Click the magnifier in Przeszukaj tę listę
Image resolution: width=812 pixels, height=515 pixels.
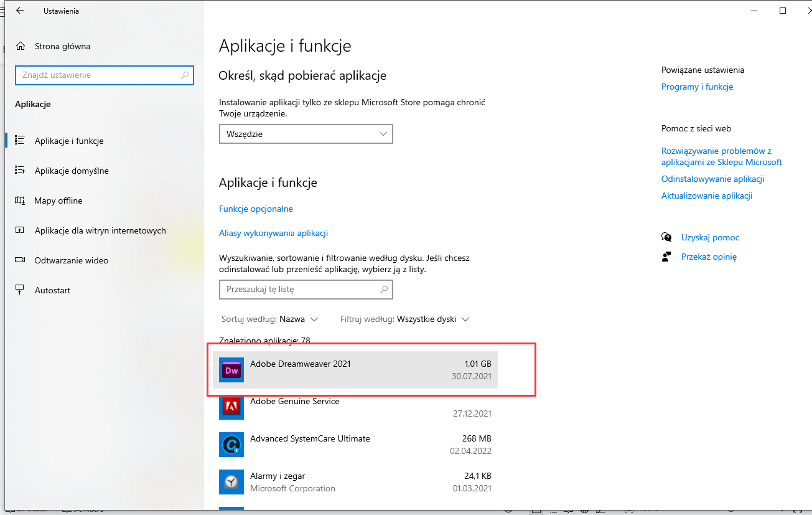pos(384,289)
